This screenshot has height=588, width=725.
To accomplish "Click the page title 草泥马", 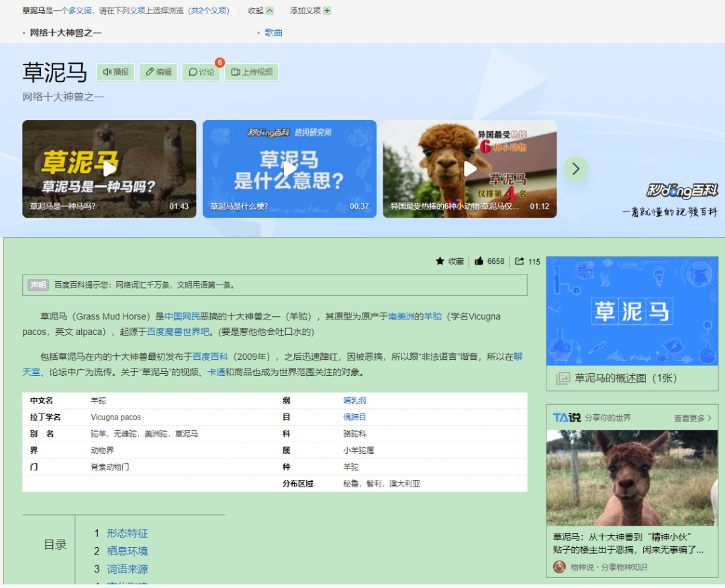I will pos(54,72).
